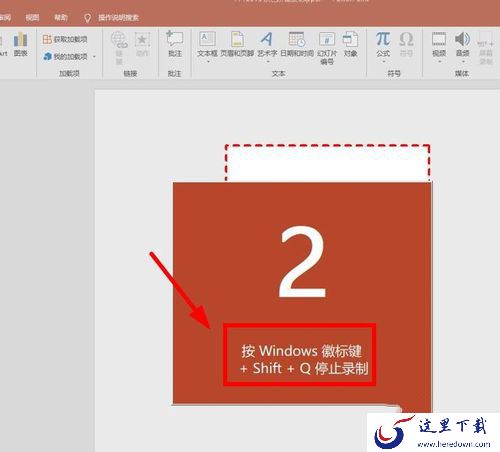Expand the My Add-ins dropdown arrow

coord(94,57)
